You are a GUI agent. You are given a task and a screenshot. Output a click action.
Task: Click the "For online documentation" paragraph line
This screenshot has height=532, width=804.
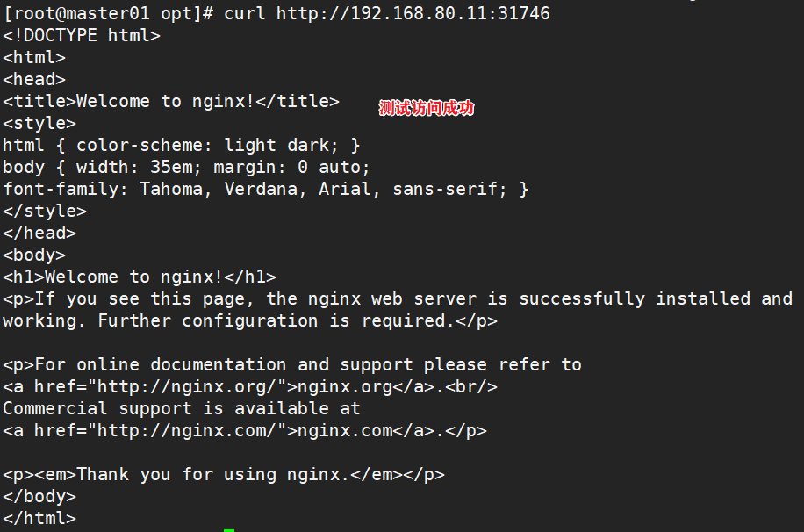click(292, 364)
